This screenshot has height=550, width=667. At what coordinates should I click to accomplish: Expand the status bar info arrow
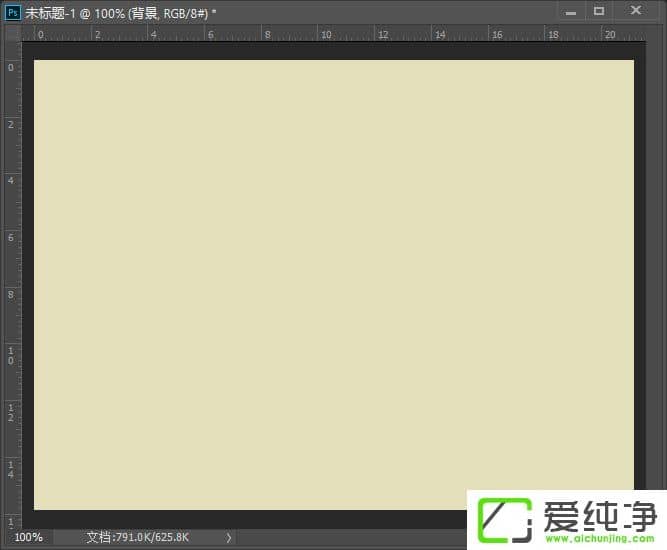pos(228,538)
